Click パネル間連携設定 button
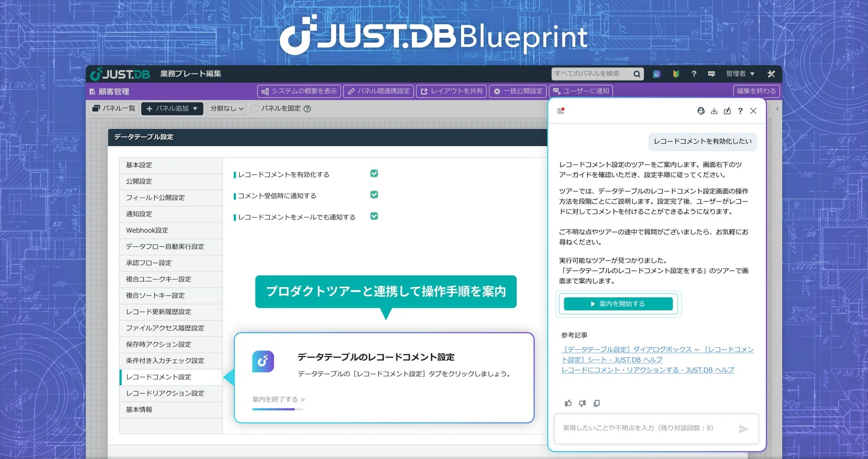 point(378,91)
